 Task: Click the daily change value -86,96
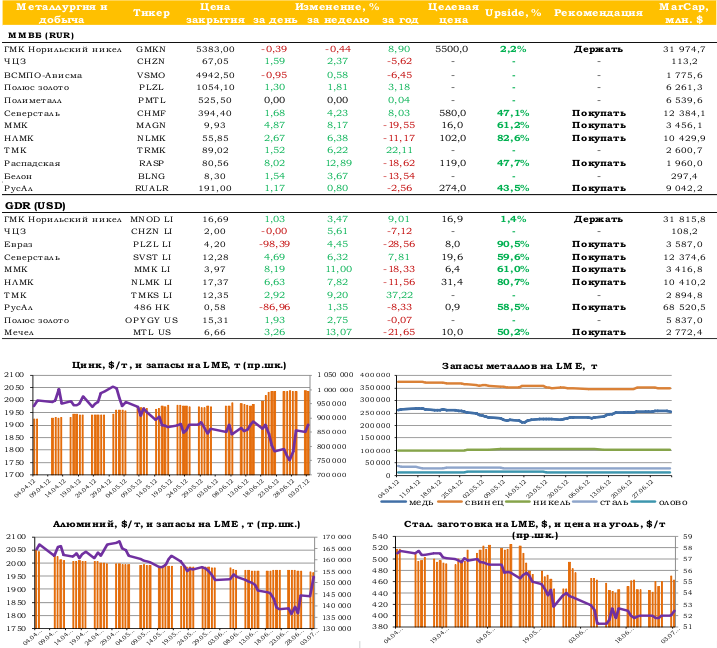pos(274,307)
